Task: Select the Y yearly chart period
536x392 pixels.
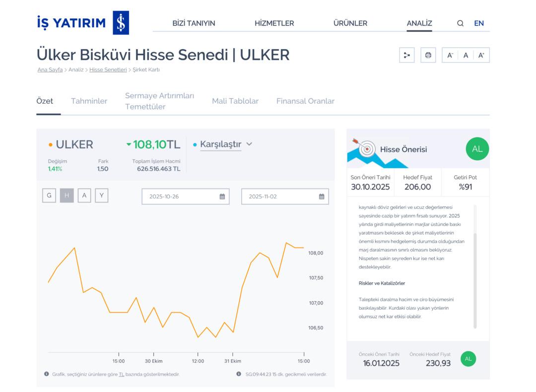Action: [x=102, y=196]
